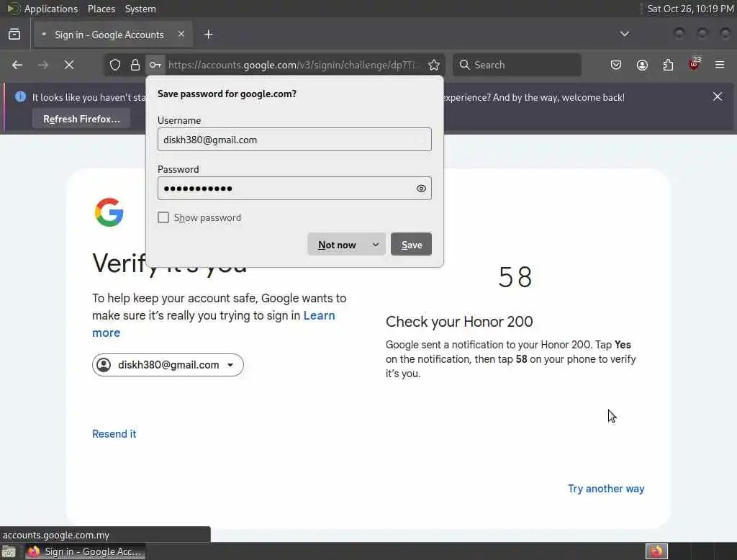Click the Not now button
The image size is (737, 560).
[337, 245]
